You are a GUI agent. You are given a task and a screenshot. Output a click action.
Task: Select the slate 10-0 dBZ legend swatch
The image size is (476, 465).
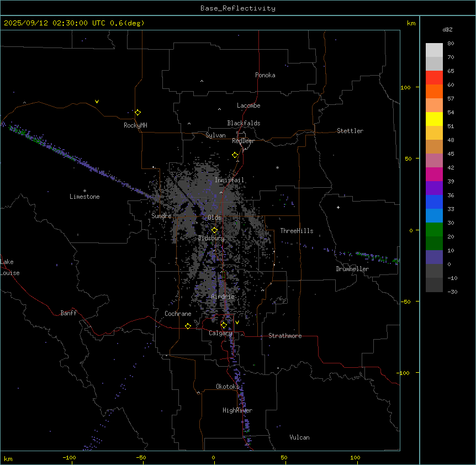point(434,257)
